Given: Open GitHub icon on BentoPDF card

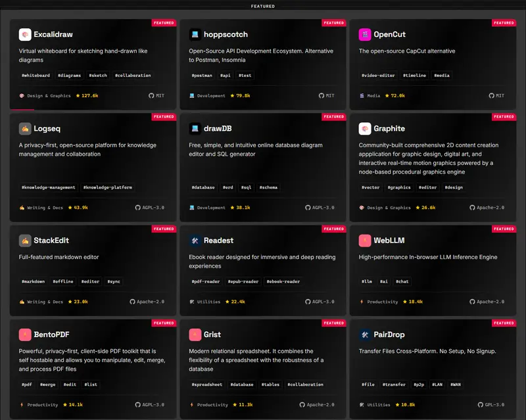Looking at the screenshot, I should (137, 405).
